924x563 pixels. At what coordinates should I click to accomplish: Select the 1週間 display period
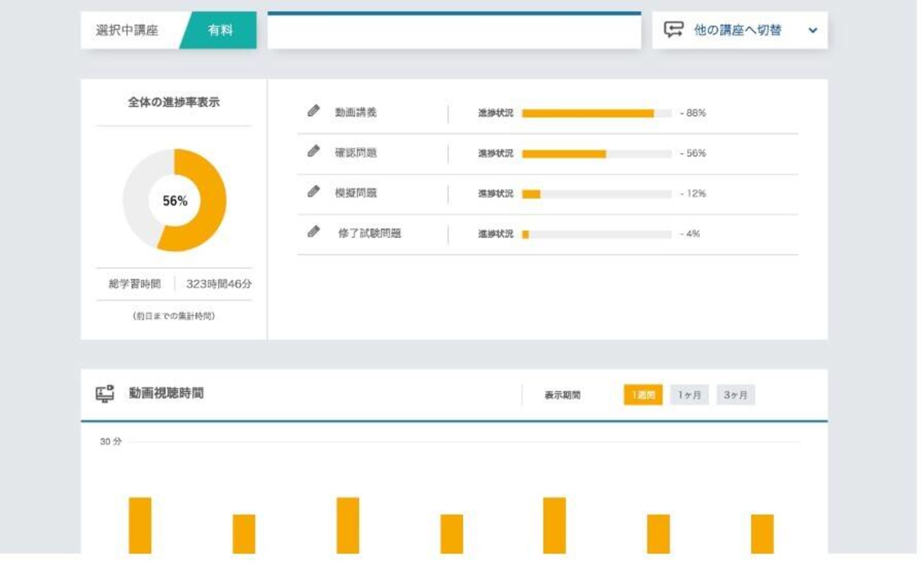click(x=643, y=395)
